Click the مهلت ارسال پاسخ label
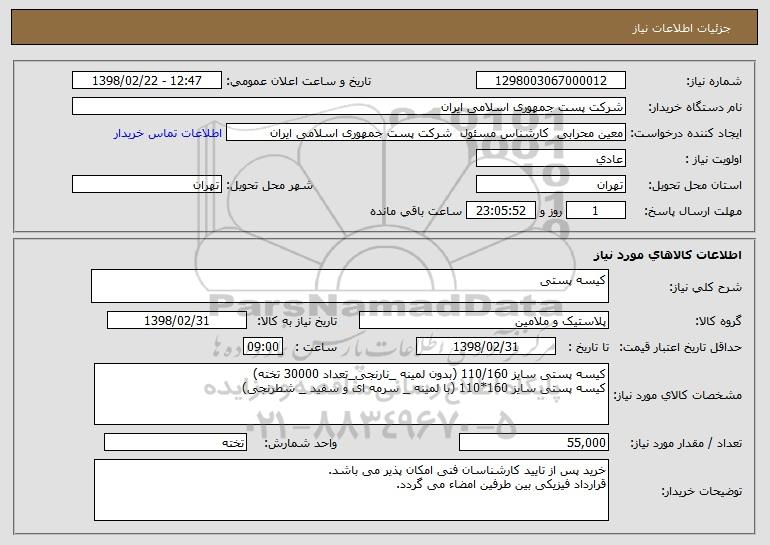Screen dimensions: 770x545 [693, 212]
